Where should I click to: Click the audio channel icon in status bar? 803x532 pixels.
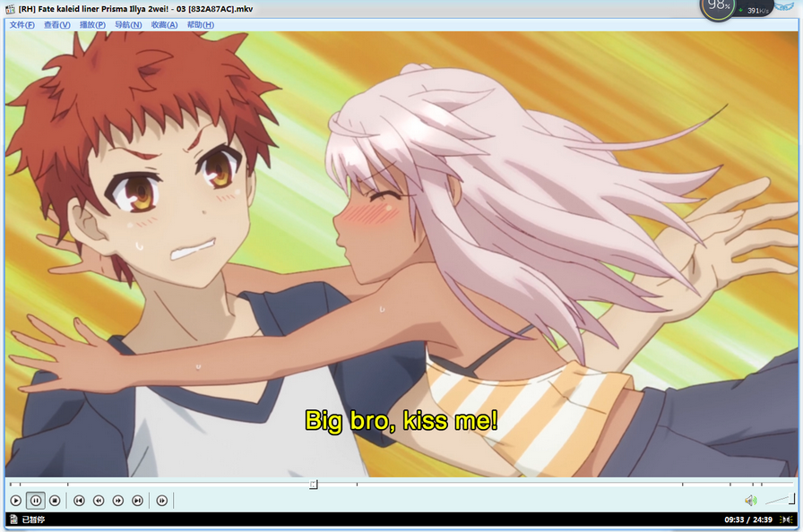click(x=786, y=519)
